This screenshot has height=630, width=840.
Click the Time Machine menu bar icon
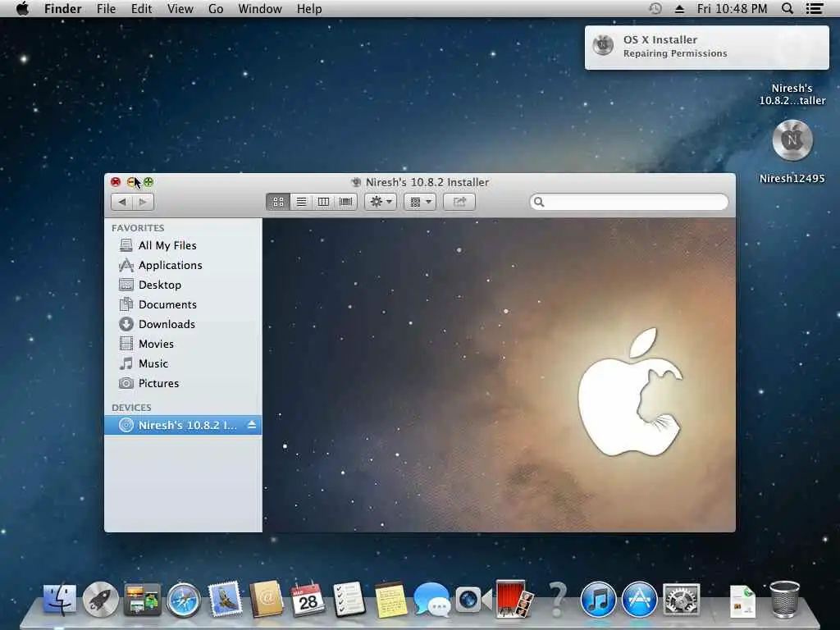655,8
